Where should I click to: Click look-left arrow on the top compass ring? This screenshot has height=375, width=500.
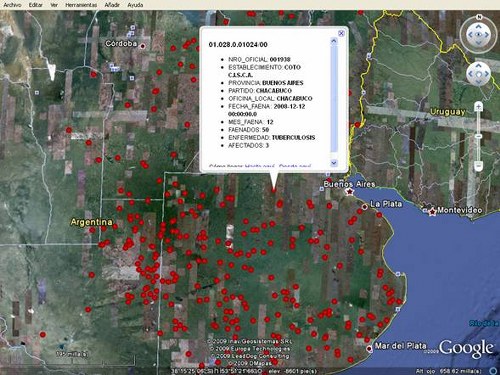(x=470, y=34)
